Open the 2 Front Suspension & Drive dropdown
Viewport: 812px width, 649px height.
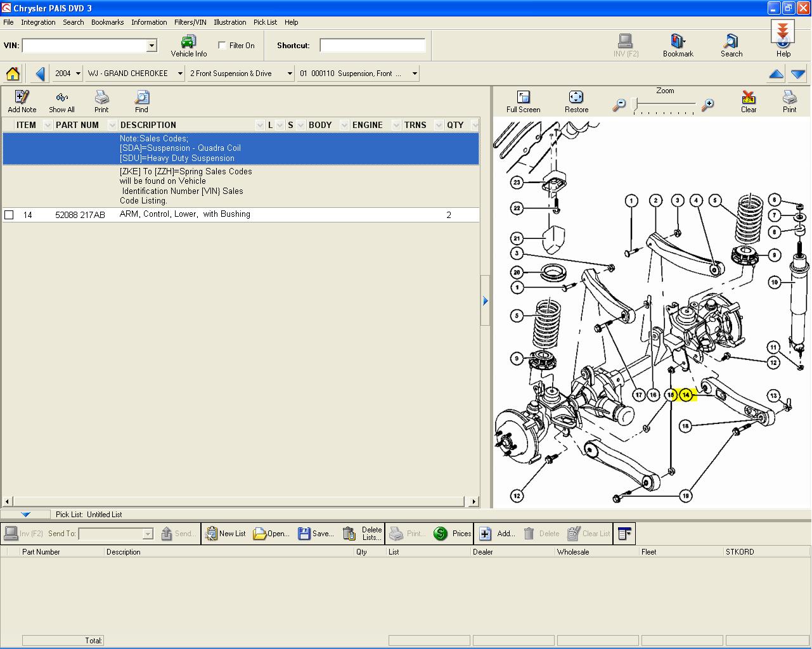(290, 74)
